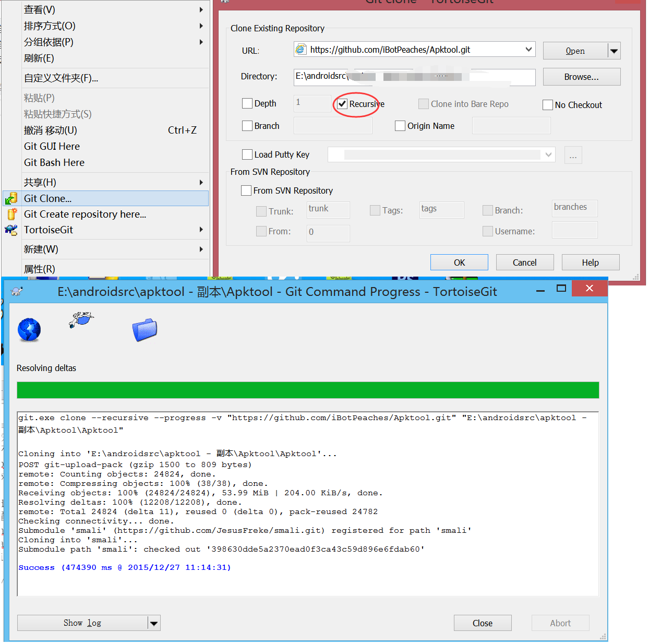Click the Success log line
The image size is (649, 644).
tap(125, 567)
